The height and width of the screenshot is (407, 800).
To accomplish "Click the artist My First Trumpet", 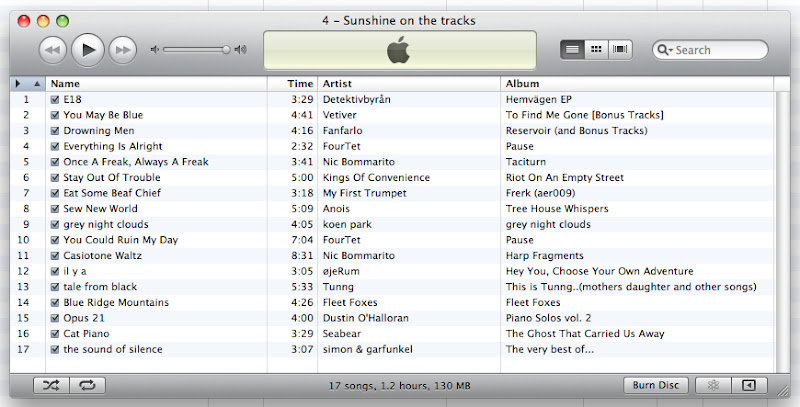I will [x=364, y=193].
